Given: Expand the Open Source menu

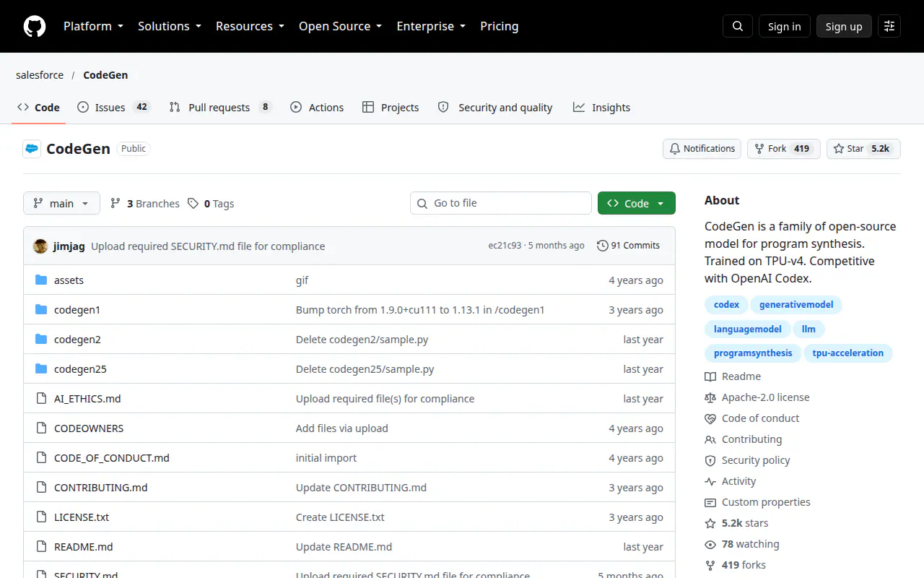Looking at the screenshot, I should tap(340, 26).
